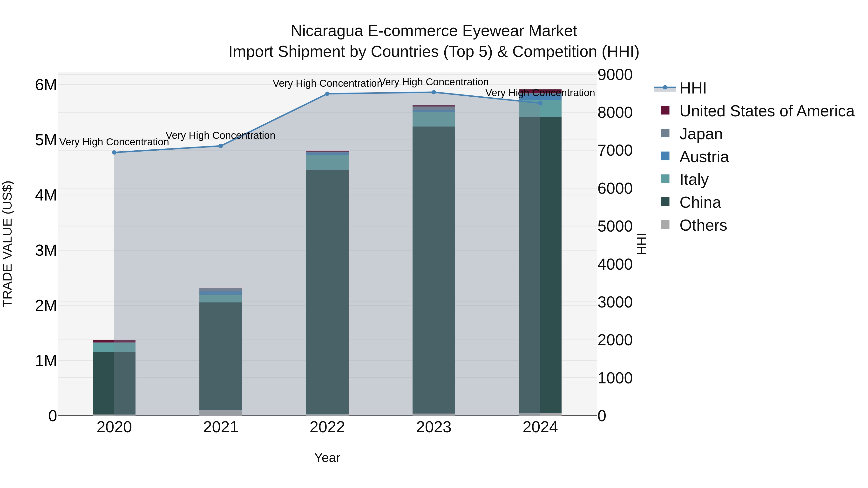Click the Year axis title

pos(327,458)
